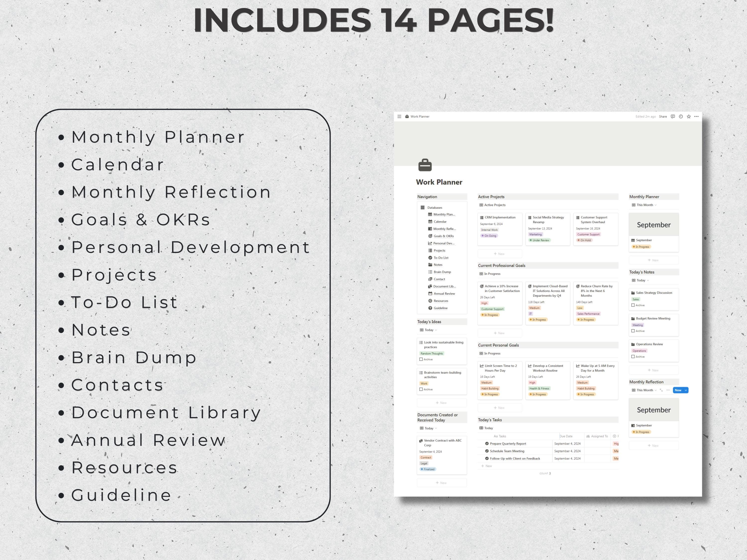747x560 pixels.
Task: Click the Brain Dump list icon in Navigation
Action: [430, 272]
